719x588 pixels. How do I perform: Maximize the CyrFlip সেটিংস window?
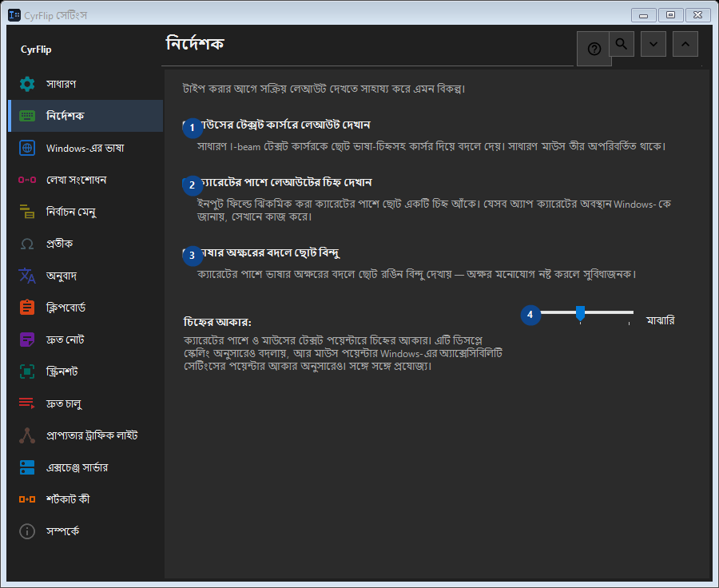pyautogui.click(x=670, y=15)
